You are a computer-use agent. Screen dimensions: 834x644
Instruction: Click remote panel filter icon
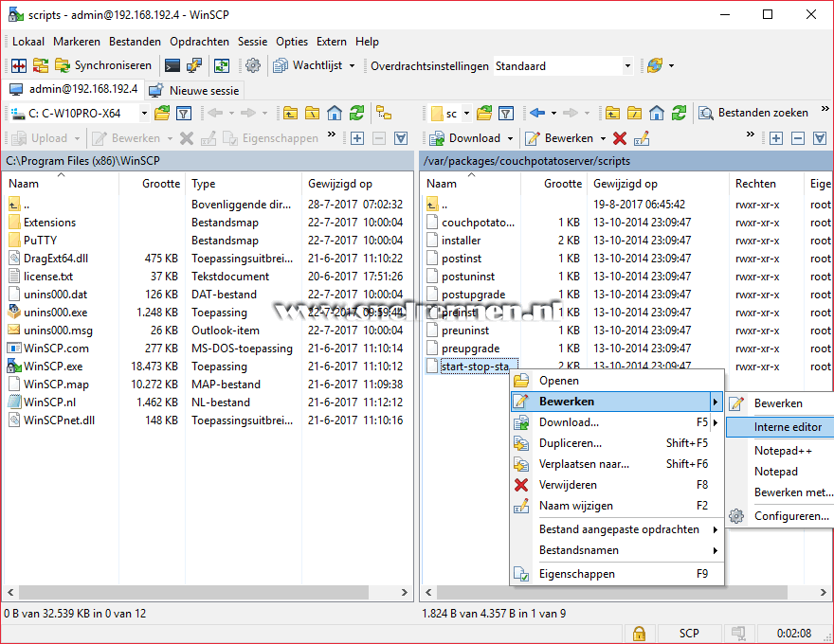coord(506,113)
